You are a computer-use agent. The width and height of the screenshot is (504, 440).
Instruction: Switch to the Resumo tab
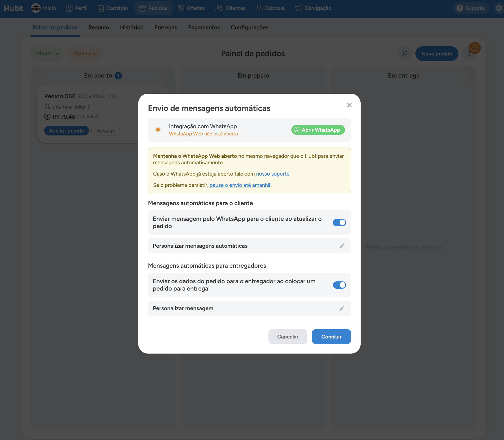[99, 27]
